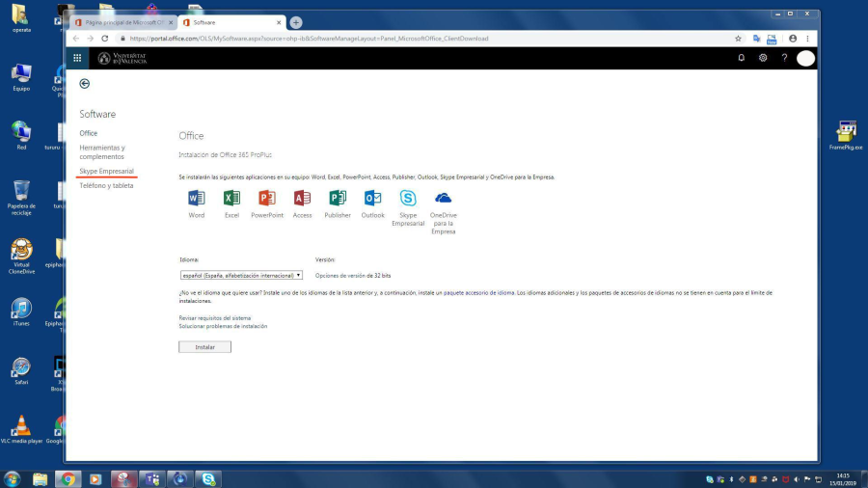Click the Excel application icon
Image resolution: width=868 pixels, height=488 pixels.
point(231,198)
